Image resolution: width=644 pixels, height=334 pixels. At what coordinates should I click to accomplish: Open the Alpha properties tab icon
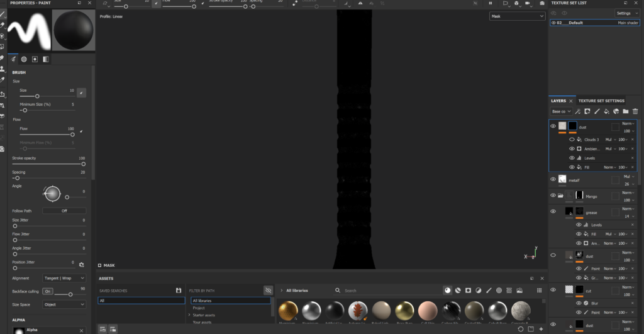[x=24, y=59]
